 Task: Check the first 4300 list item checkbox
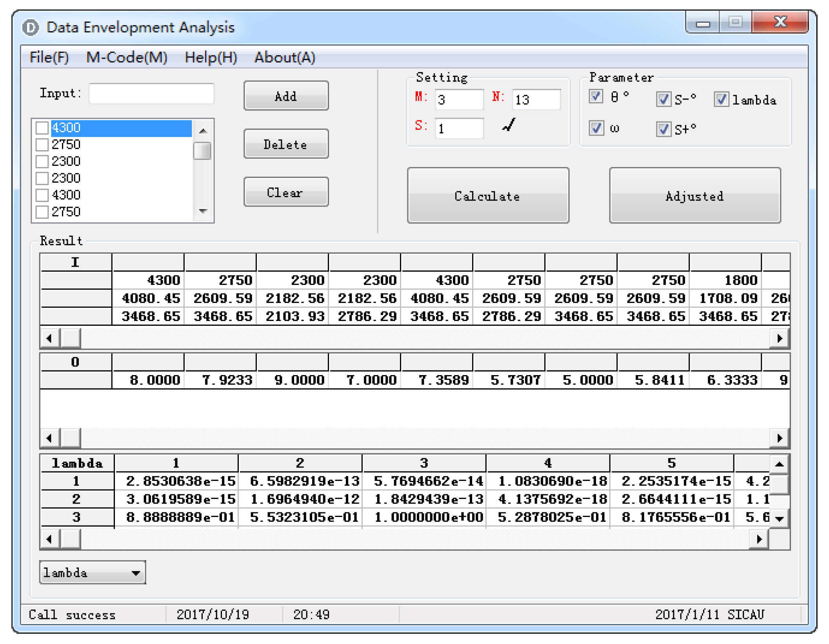(x=42, y=128)
